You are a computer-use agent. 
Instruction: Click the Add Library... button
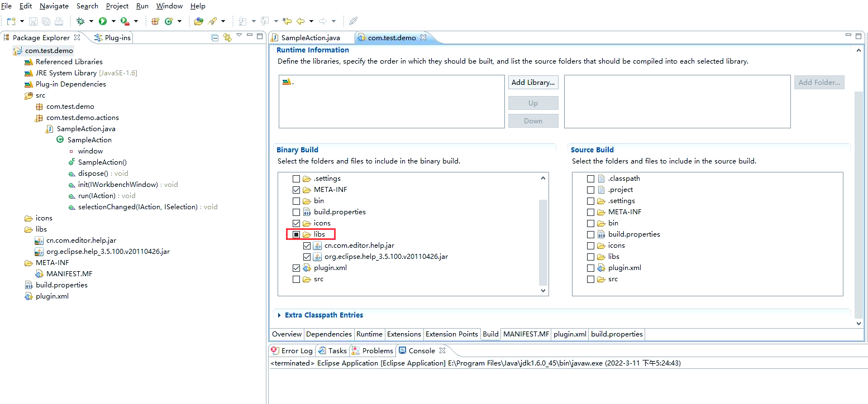click(533, 83)
